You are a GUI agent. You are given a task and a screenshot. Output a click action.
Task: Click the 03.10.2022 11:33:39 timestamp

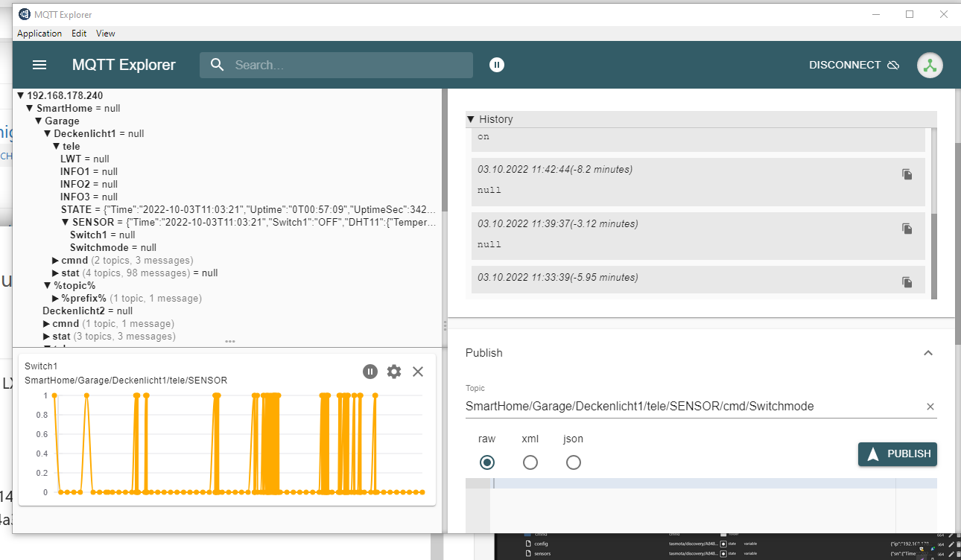click(x=558, y=278)
